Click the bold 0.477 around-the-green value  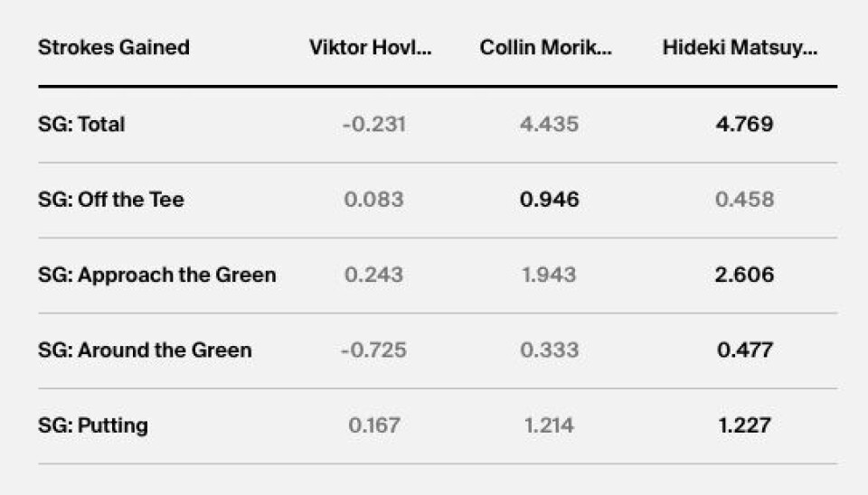click(x=744, y=350)
